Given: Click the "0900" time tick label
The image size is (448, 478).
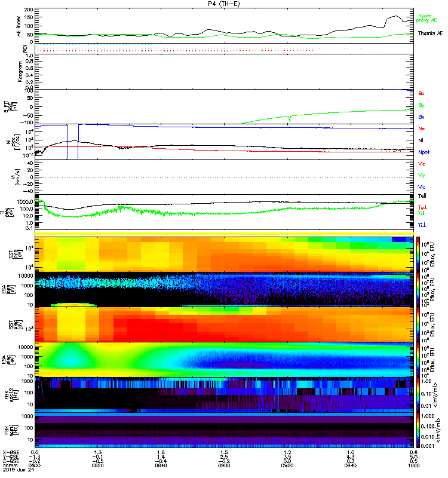Looking at the screenshot, I should point(224,465).
